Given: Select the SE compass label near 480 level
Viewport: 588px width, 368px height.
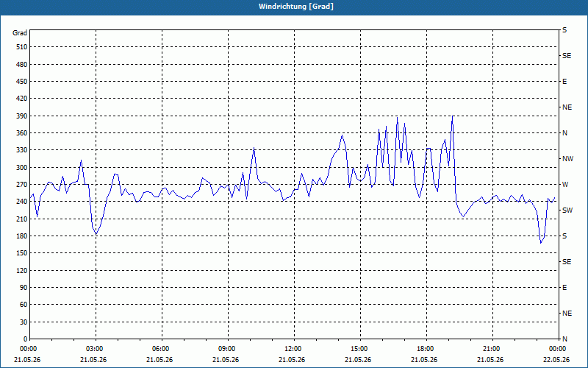Looking at the screenshot, I should pos(567,56).
